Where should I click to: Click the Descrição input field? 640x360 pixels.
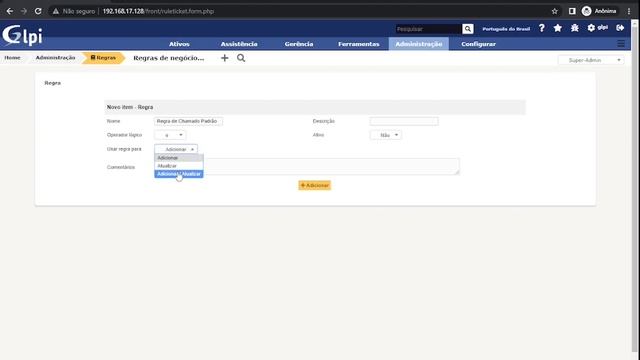(404, 121)
